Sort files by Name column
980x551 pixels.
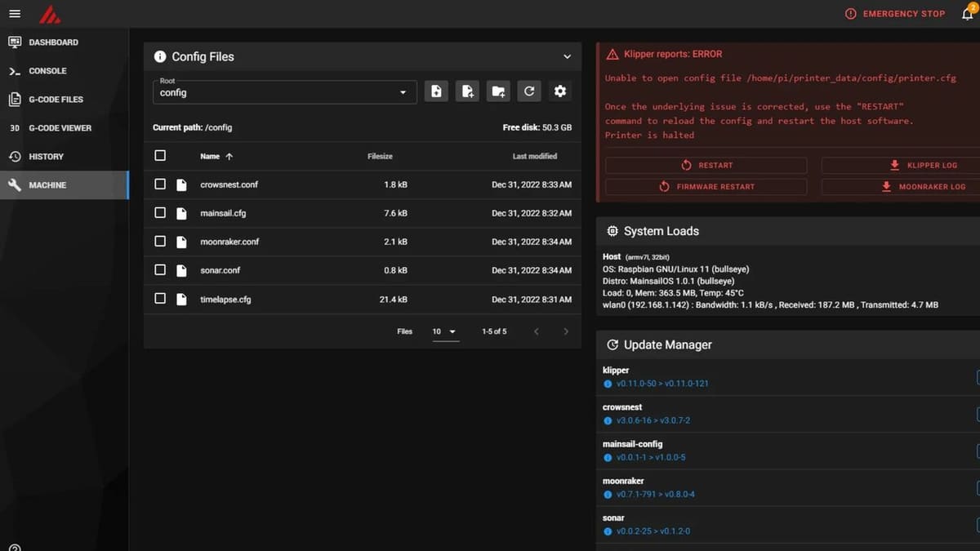click(216, 156)
